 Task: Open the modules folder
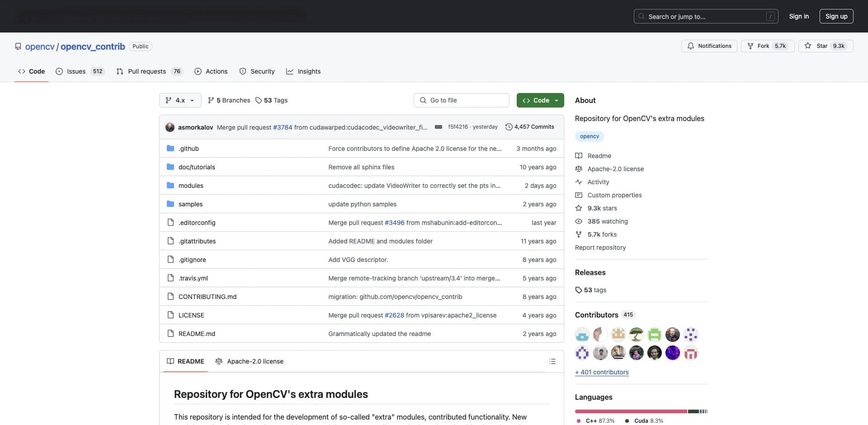coord(191,186)
